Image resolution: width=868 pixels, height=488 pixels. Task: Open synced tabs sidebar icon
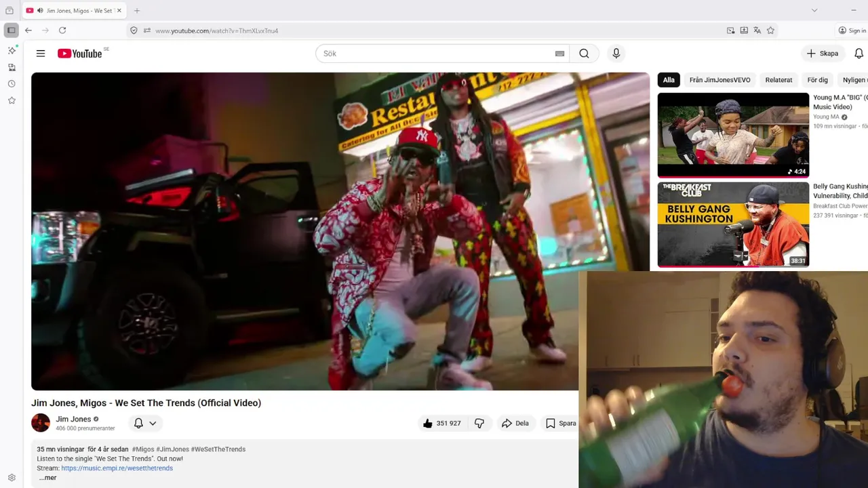click(12, 67)
